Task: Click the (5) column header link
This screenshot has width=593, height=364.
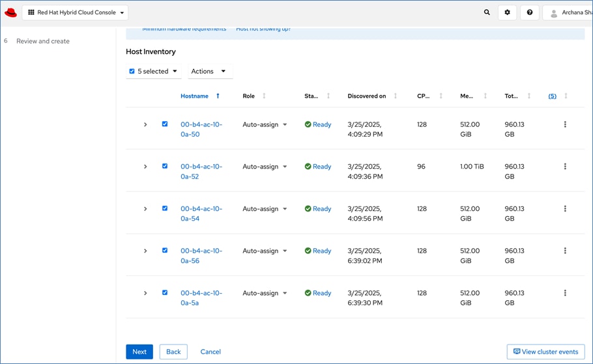Action: coord(552,96)
